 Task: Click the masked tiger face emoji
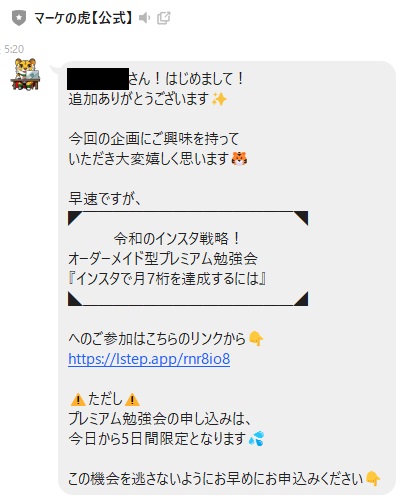tap(240, 159)
